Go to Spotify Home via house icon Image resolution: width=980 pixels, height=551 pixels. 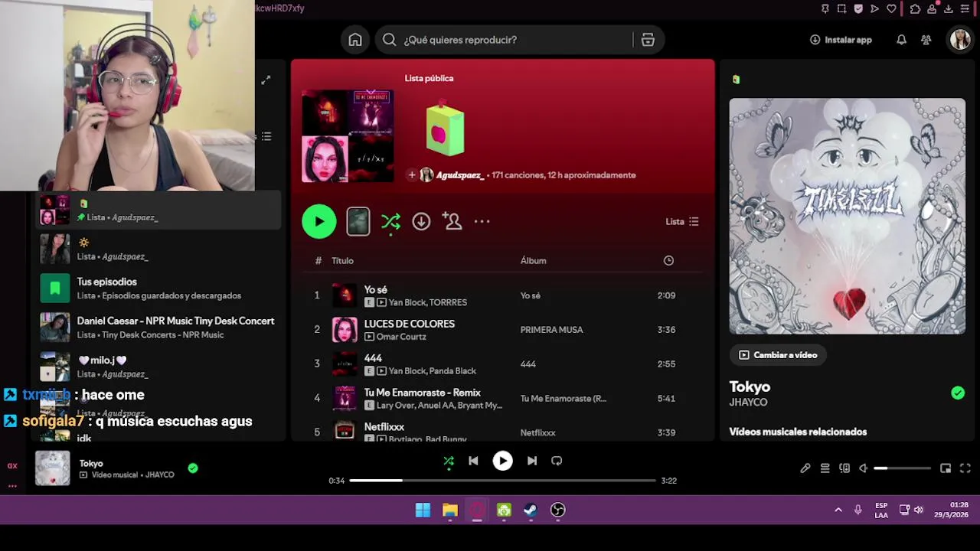355,40
